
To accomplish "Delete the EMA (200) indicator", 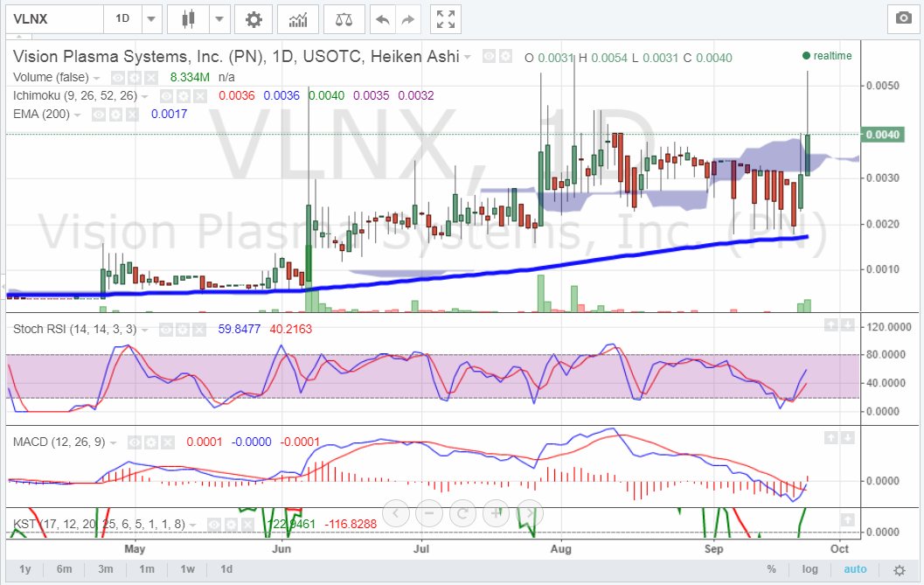I will pos(132,115).
